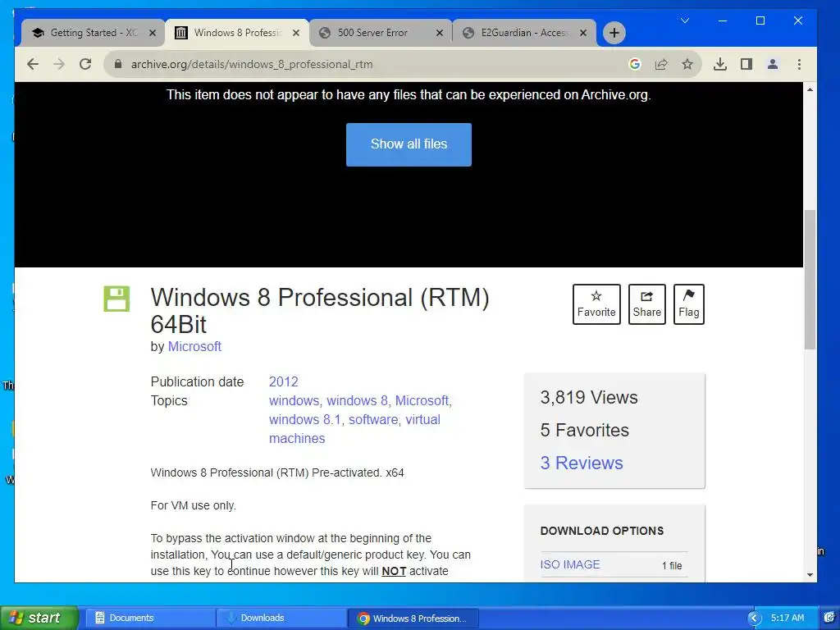
Task: Reload the archive.org page
Action: point(85,64)
